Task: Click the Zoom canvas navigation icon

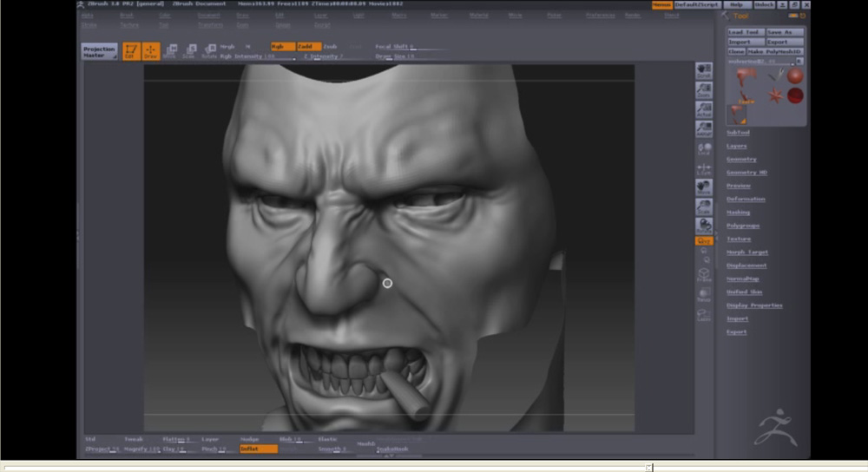Action: (704, 90)
